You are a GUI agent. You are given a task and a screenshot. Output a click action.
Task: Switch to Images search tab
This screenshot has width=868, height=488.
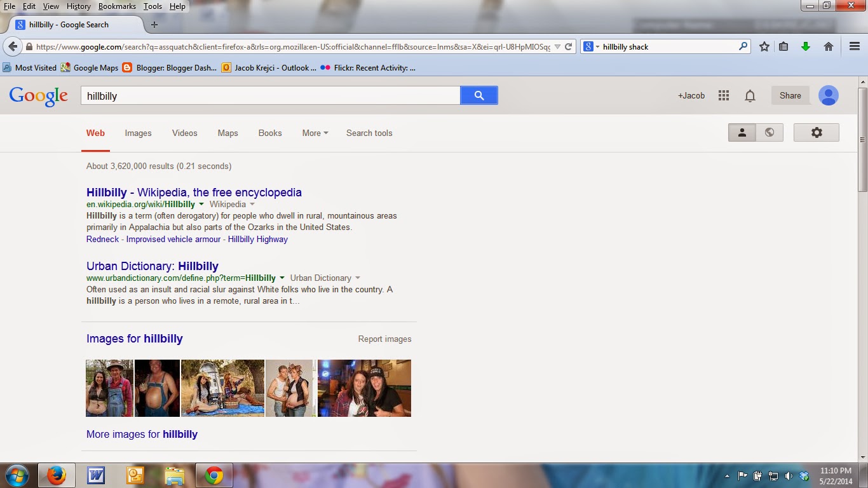(x=139, y=133)
